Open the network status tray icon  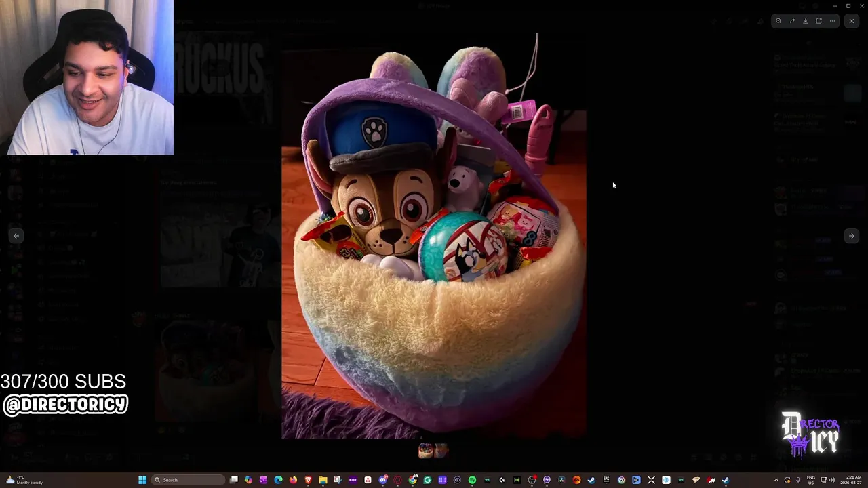824,480
